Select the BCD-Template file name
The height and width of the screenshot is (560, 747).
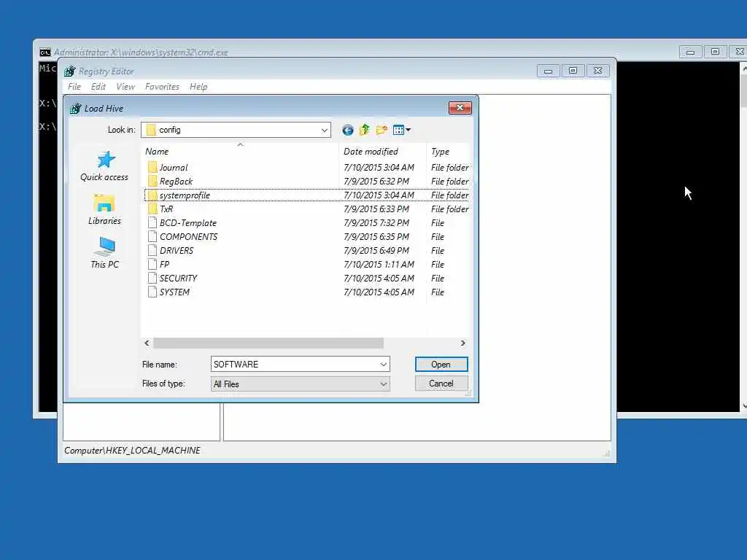pos(188,223)
